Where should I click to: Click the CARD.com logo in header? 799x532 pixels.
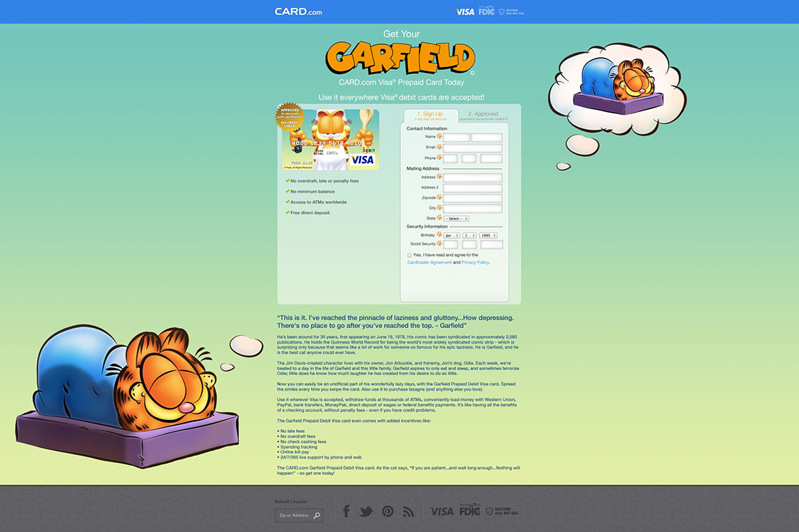pos(298,11)
